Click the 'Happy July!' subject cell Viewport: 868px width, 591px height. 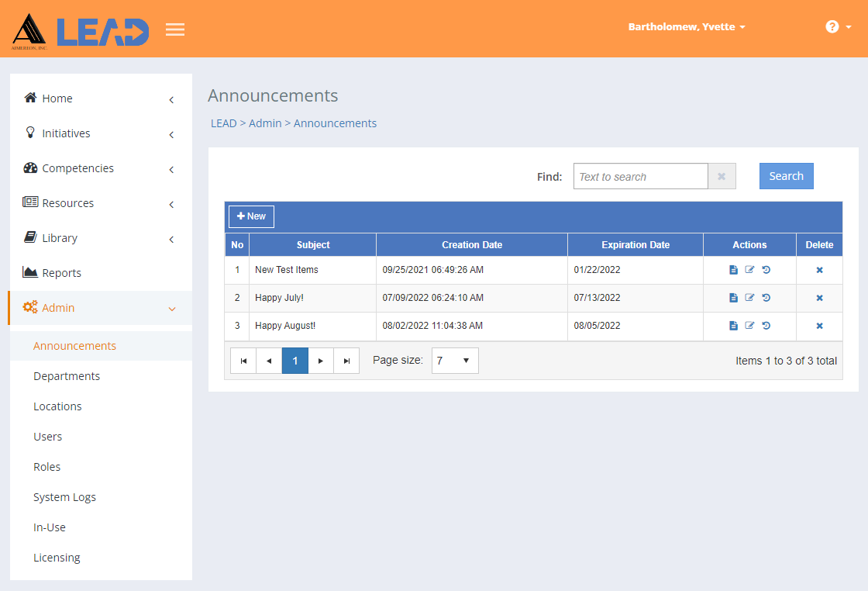click(313, 298)
